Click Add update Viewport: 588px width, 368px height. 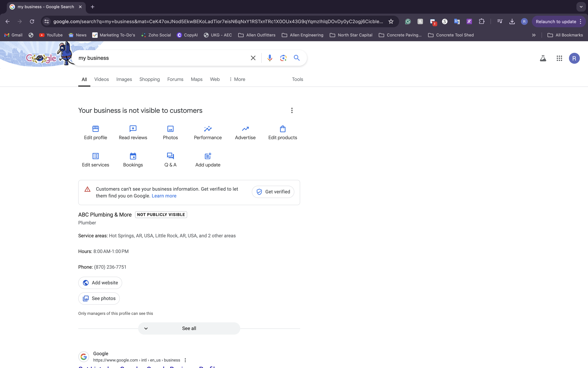coord(208,160)
